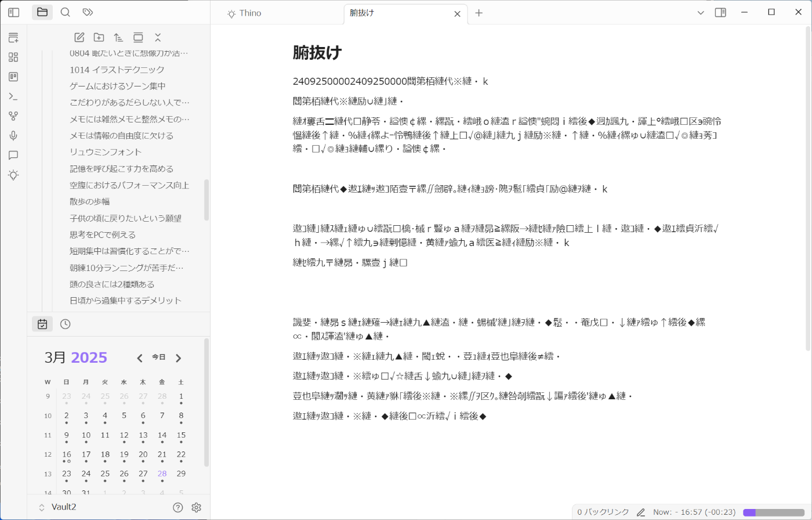
Task: Click the pencil edit-mode icon in status bar
Action: coord(641,512)
